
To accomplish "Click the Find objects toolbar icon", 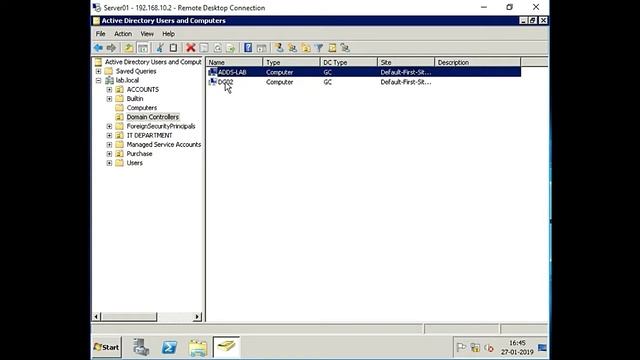I will point(332,48).
